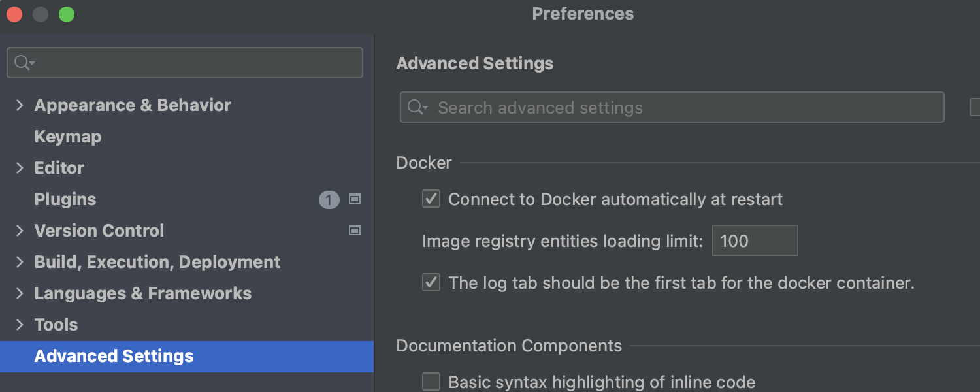Expand the Version Control node

[x=20, y=231]
